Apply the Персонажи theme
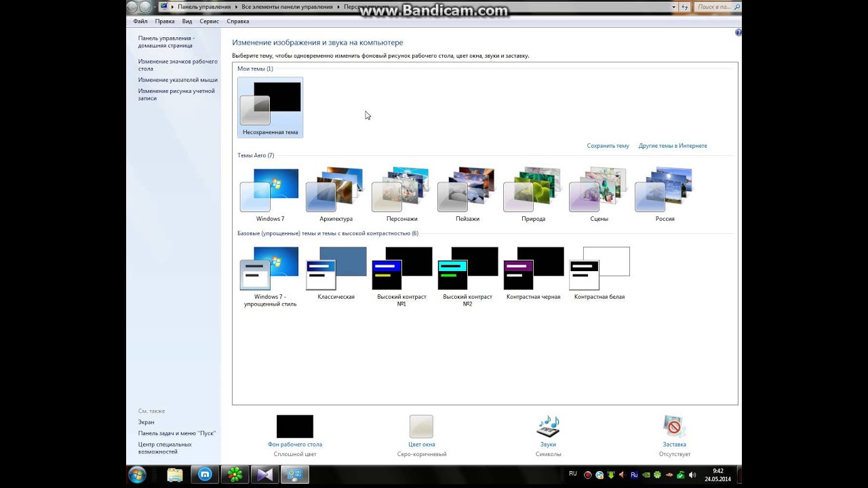Image resolution: width=868 pixels, height=488 pixels. click(x=401, y=195)
